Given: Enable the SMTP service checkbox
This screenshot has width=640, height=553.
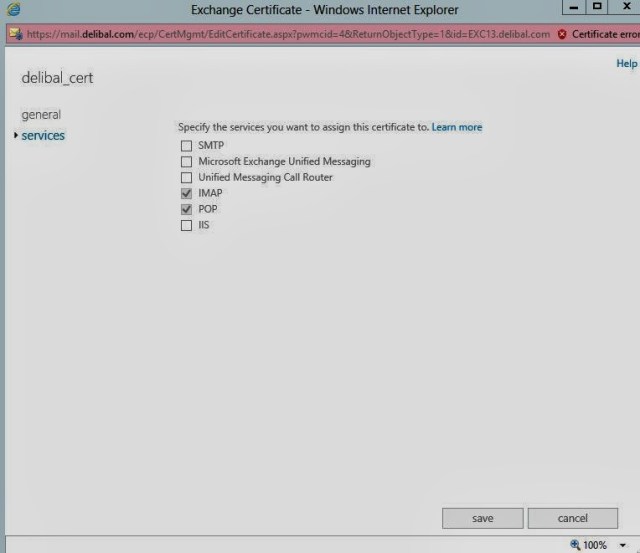Looking at the screenshot, I should (x=186, y=146).
